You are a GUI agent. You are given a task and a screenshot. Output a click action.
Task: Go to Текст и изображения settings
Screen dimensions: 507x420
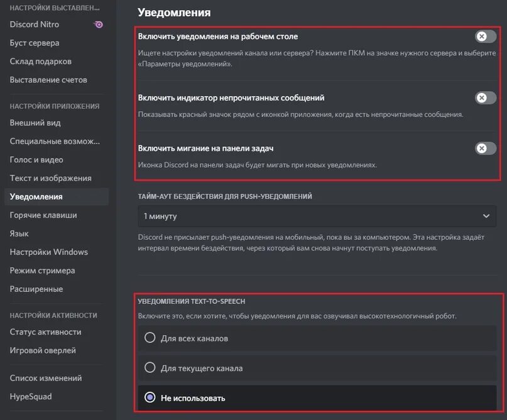click(x=50, y=178)
